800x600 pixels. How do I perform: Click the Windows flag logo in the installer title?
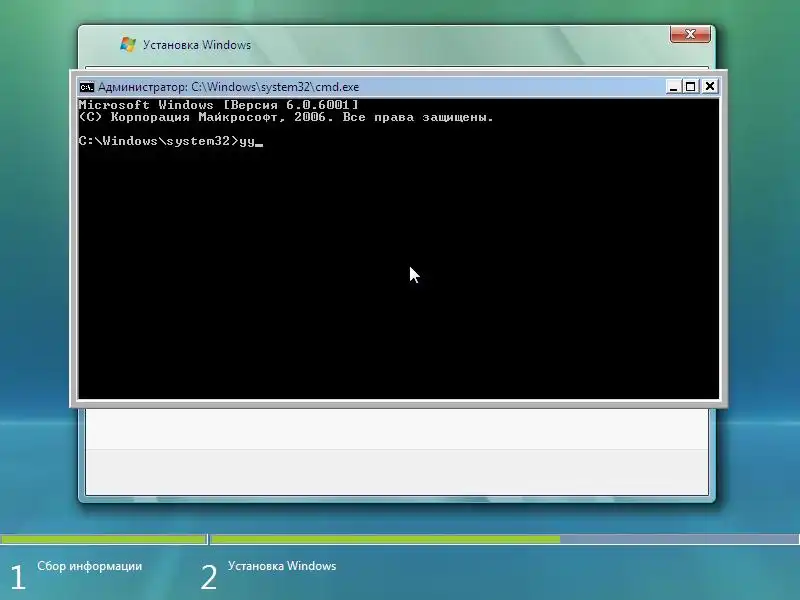pos(128,44)
